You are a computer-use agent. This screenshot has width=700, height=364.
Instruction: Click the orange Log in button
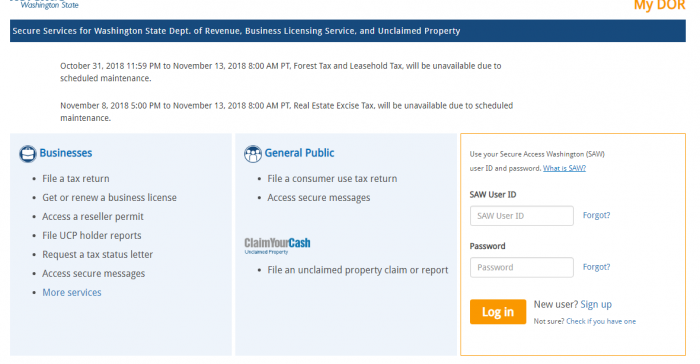tap(498, 312)
